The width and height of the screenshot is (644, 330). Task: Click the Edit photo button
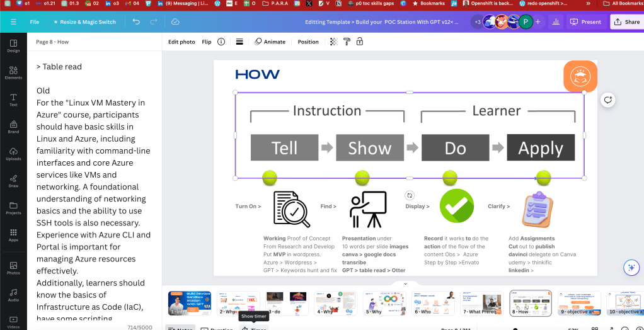(x=181, y=42)
